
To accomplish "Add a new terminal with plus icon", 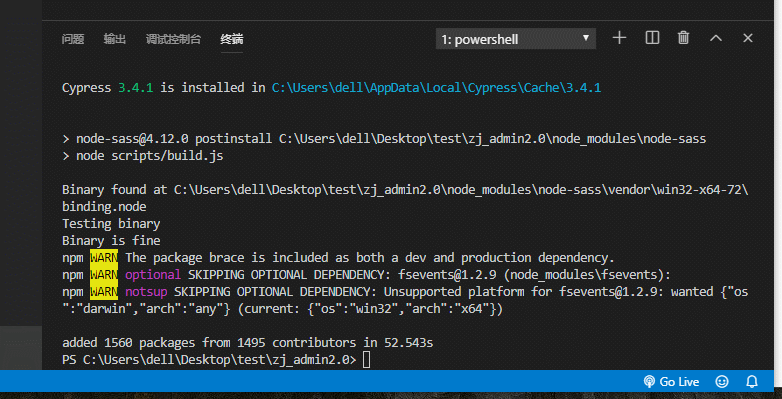I will click(619, 38).
